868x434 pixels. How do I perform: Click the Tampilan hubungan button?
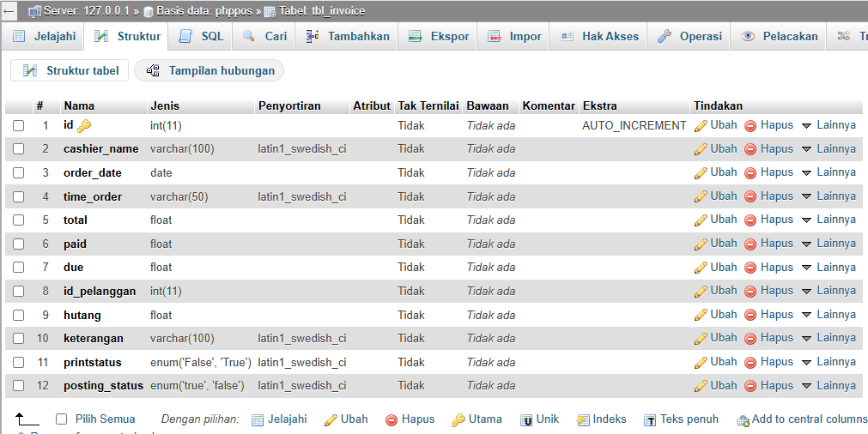209,70
